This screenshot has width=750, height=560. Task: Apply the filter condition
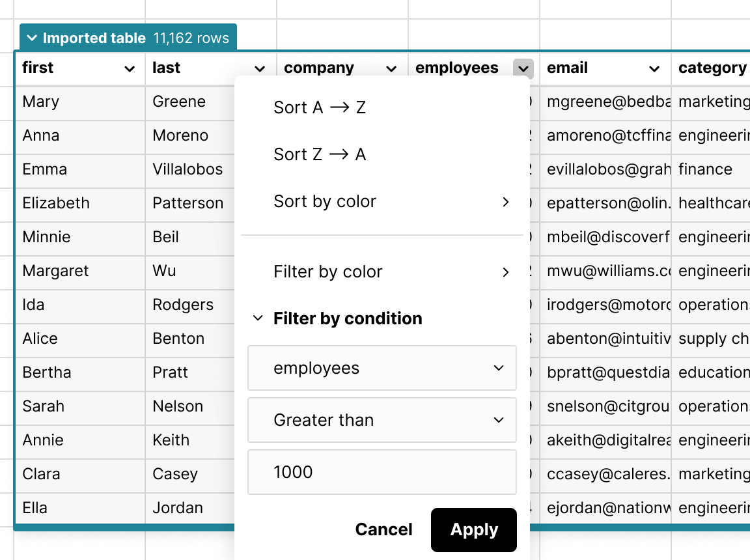coord(473,530)
